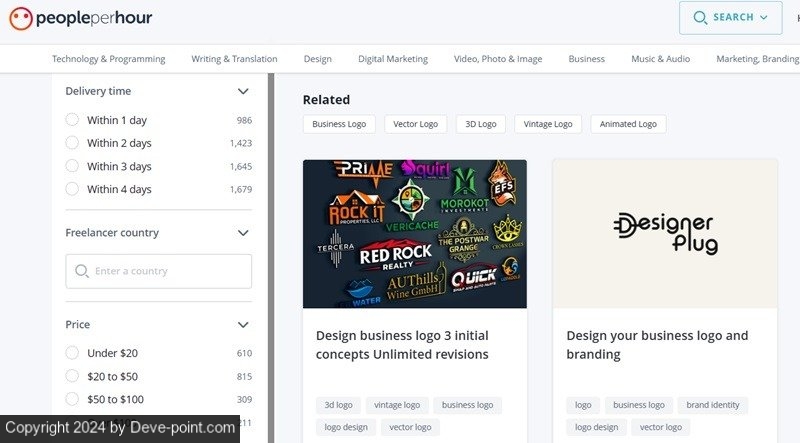
Task: Click the Business Logo related tag
Action: pyautogui.click(x=339, y=124)
